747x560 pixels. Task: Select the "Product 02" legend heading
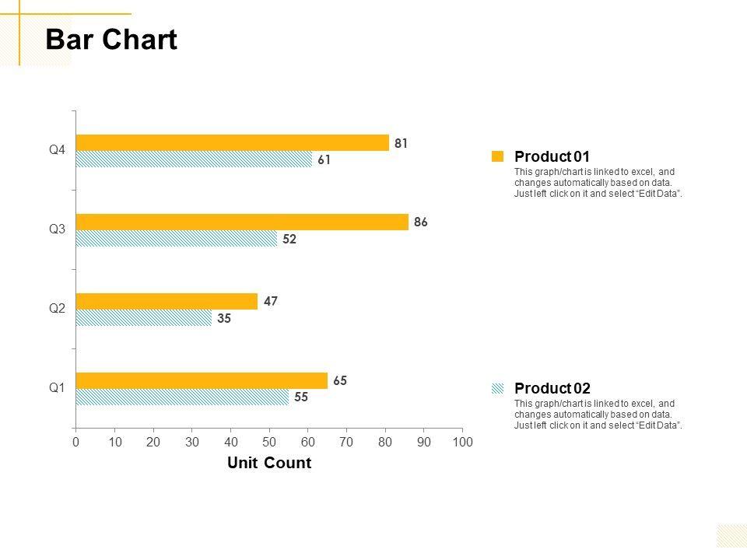(552, 388)
